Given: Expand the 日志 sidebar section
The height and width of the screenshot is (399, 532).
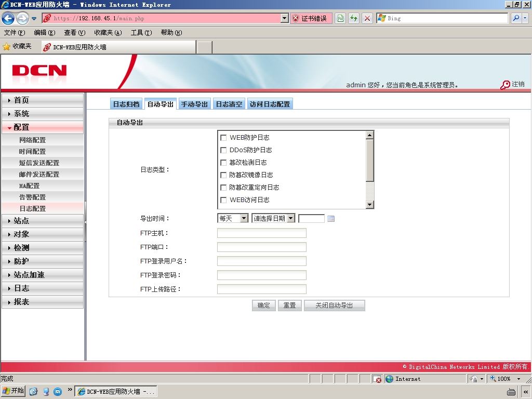Looking at the screenshot, I should click(43, 288).
